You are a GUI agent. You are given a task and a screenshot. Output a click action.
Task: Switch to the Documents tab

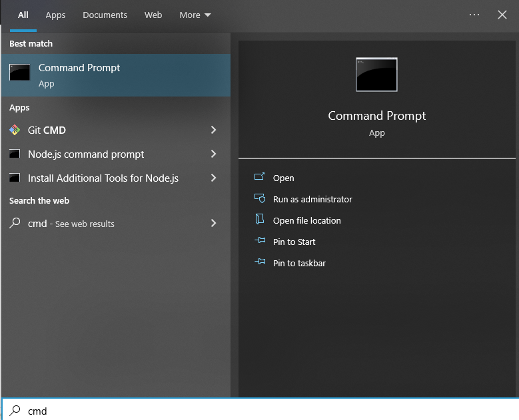pyautogui.click(x=105, y=15)
